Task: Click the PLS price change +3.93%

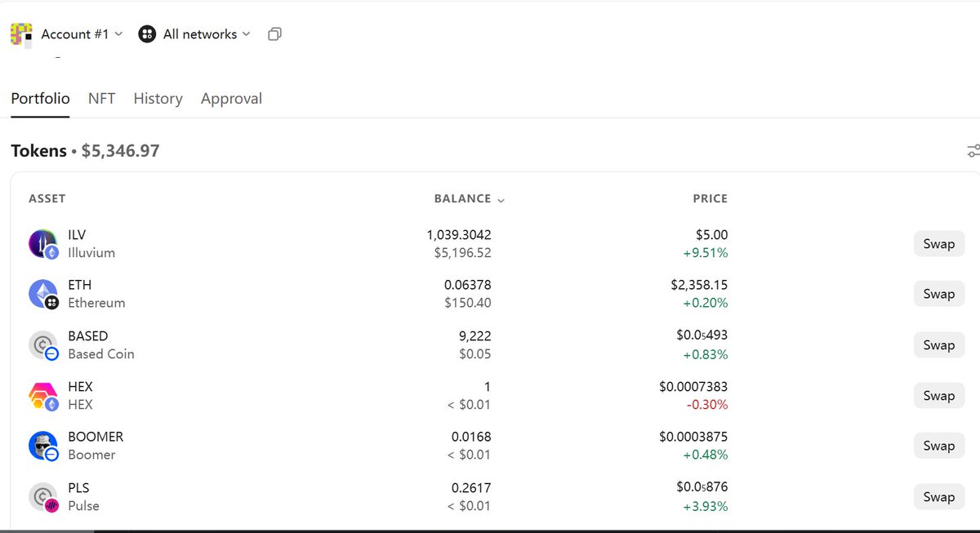Action: [x=706, y=506]
